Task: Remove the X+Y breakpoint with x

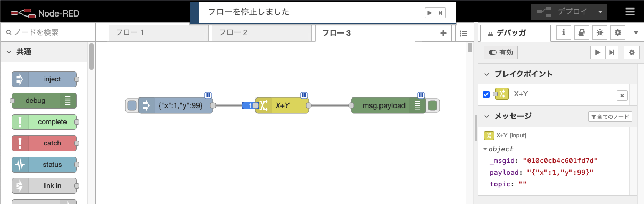Action: tap(622, 95)
